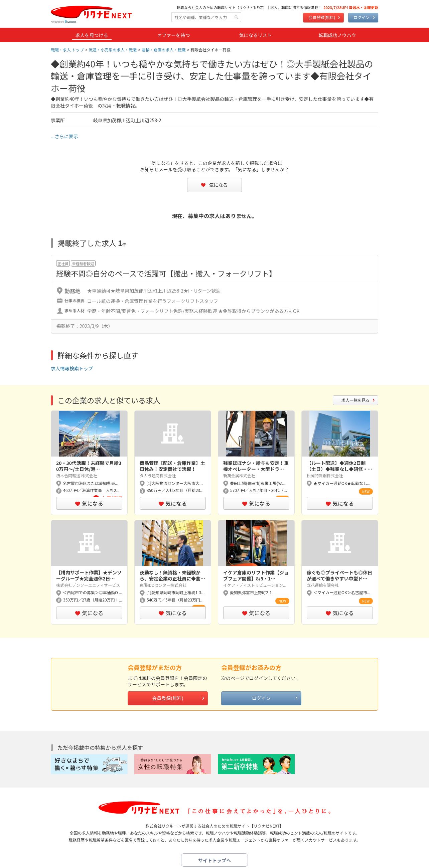Go to 運輸・倉庫の求人・転職 breadcrumb

pos(163,50)
